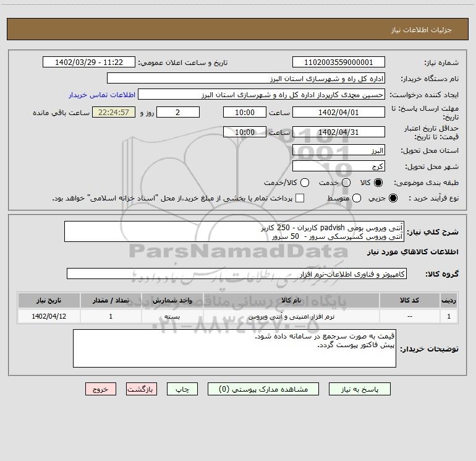
Task: Click the public announcement date field 1402/03/29
Action: 89,62
